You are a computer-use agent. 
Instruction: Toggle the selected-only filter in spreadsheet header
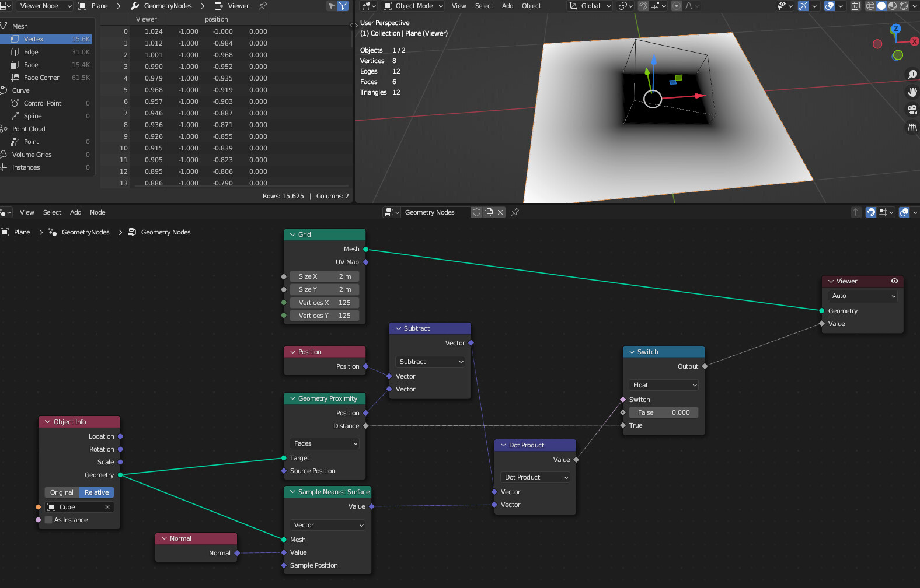(332, 6)
